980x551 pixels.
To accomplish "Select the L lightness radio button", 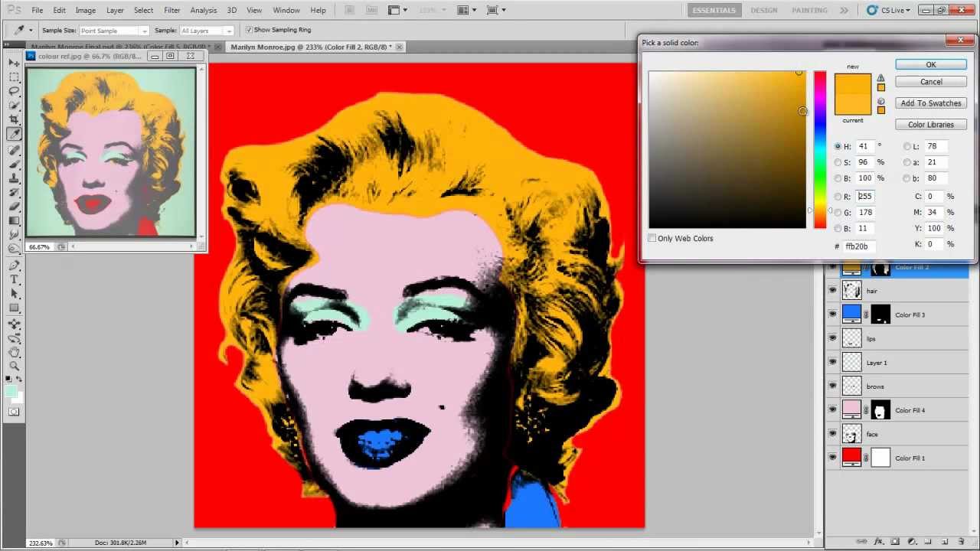I will pyautogui.click(x=907, y=146).
